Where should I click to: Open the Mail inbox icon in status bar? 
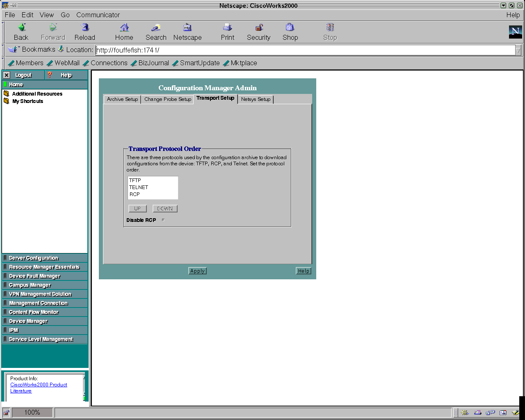click(477, 413)
